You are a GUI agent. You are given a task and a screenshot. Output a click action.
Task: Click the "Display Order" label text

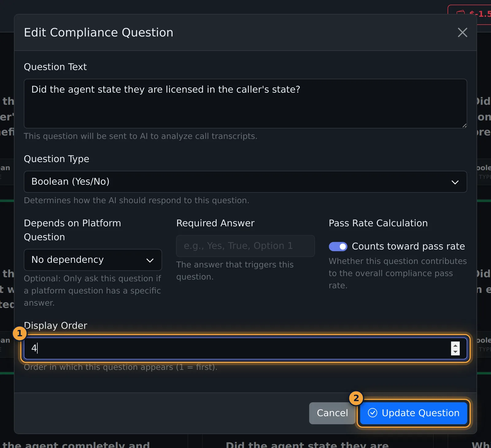56,326
